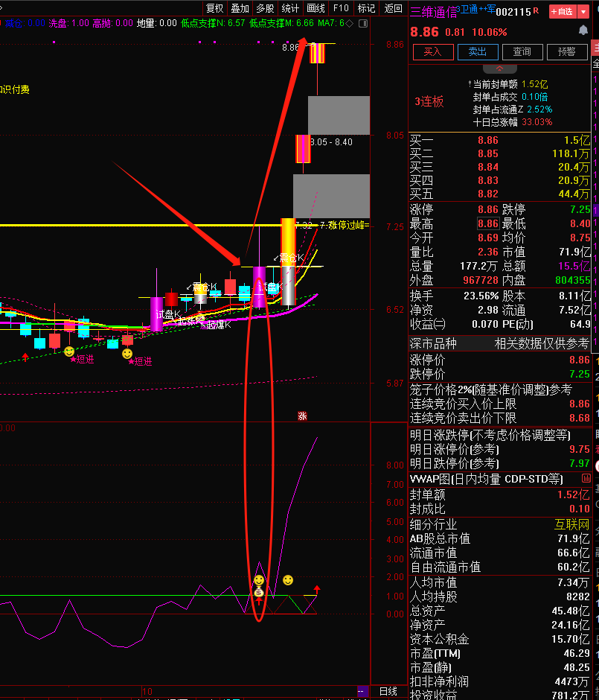Activate the 画线 drawing tool
The image size is (599, 700).
pos(315,8)
